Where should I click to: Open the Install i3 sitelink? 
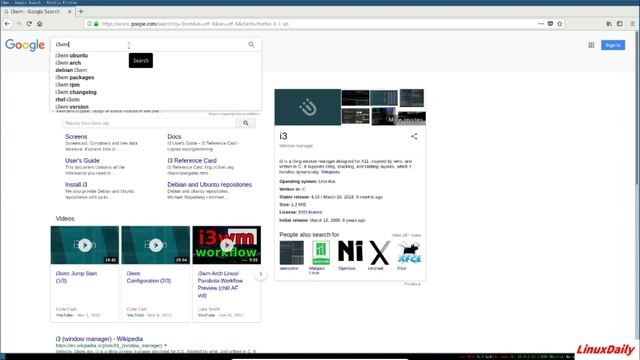[76, 185]
